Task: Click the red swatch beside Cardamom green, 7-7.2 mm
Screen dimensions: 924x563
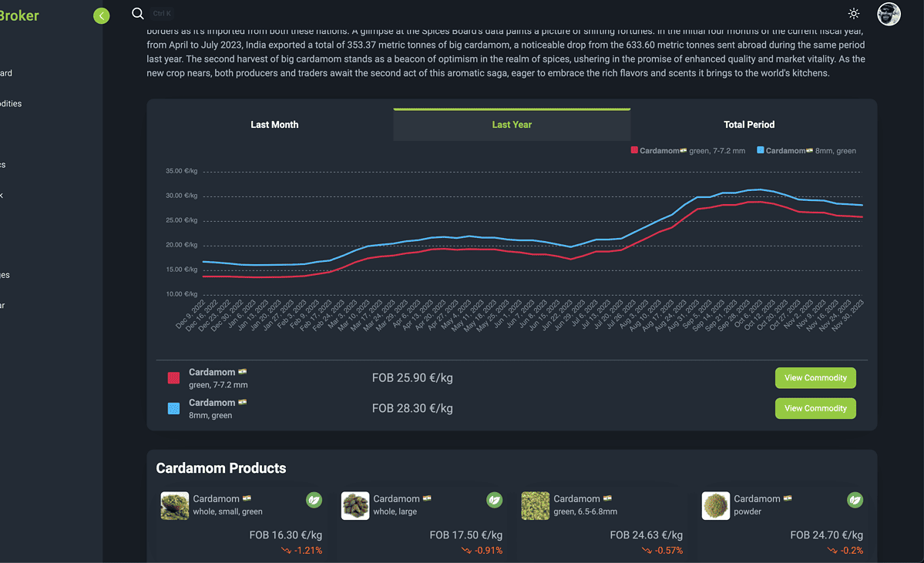Action: coord(174,378)
